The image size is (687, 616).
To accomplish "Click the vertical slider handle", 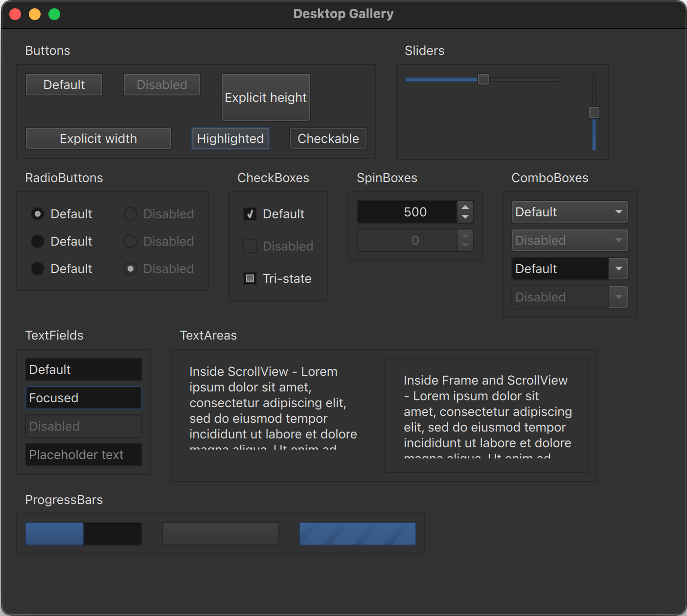I will coord(594,113).
